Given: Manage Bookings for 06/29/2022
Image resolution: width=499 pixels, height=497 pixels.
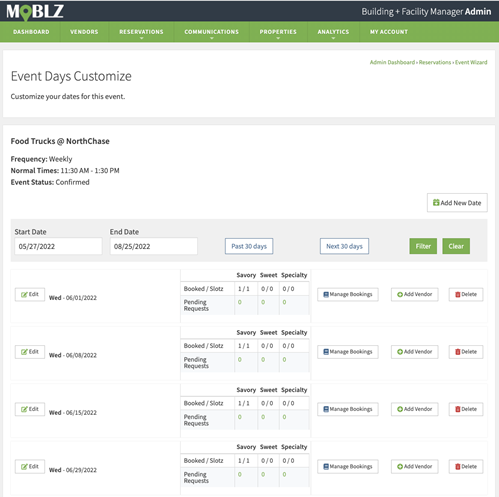Looking at the screenshot, I should (348, 466).
